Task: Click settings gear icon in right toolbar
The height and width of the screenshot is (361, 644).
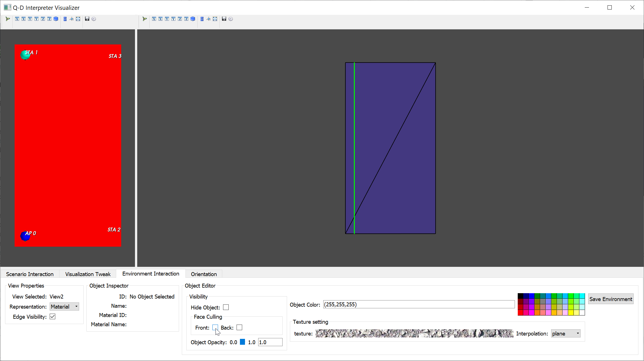Action: tap(231, 19)
